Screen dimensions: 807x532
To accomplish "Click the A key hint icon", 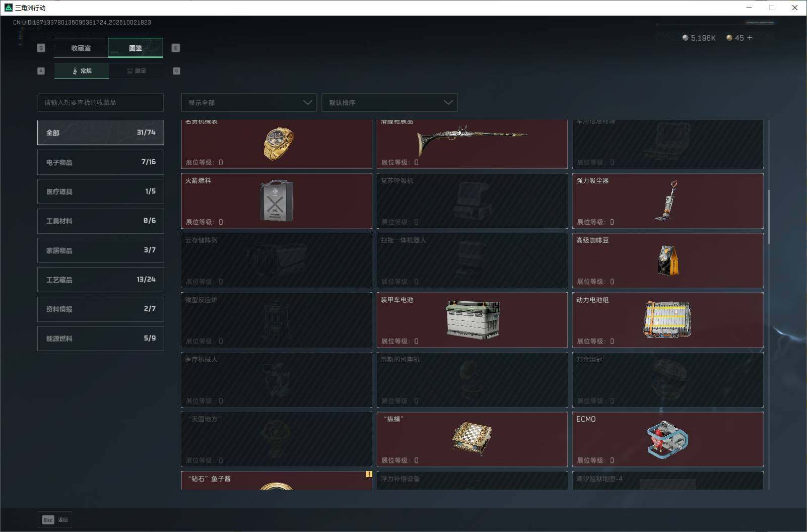I will (41, 71).
